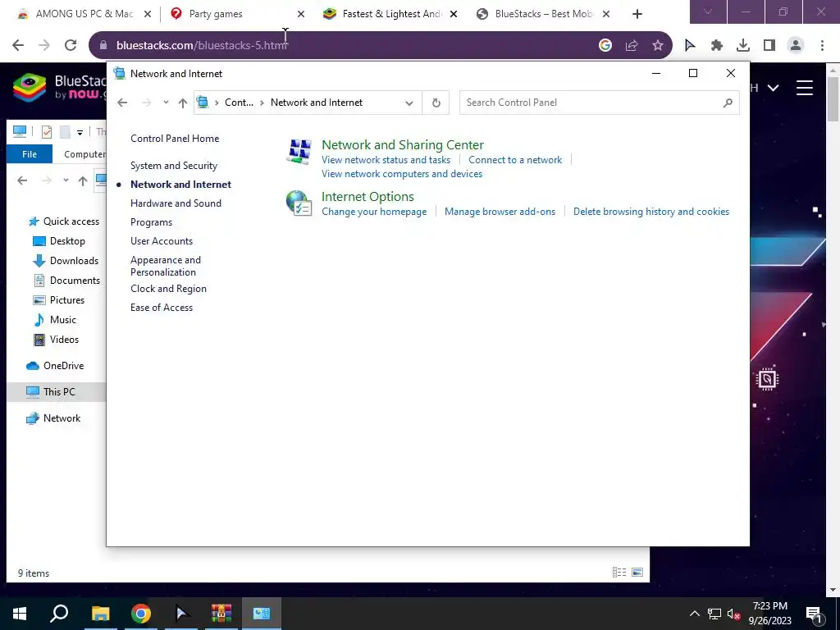
Task: Go up one level in Control Panel
Action: tap(183, 103)
